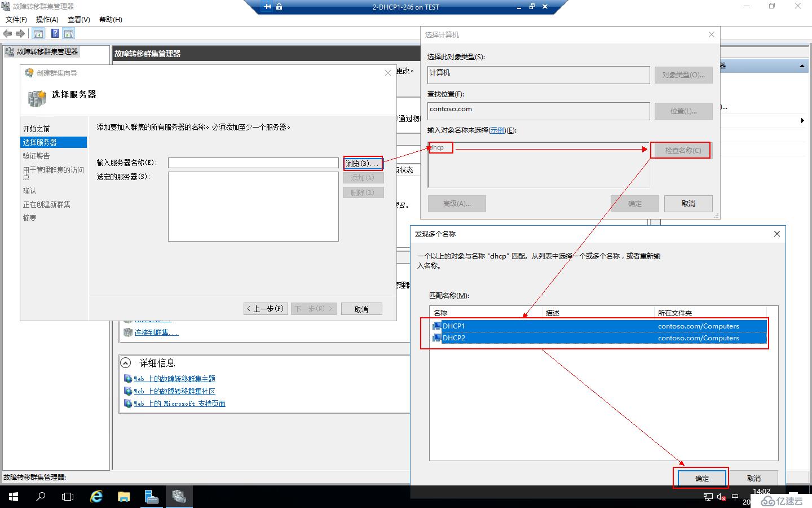The width and height of the screenshot is (812, 508).
Task: Click the 描述 column header
Action: pyautogui.click(x=598, y=313)
